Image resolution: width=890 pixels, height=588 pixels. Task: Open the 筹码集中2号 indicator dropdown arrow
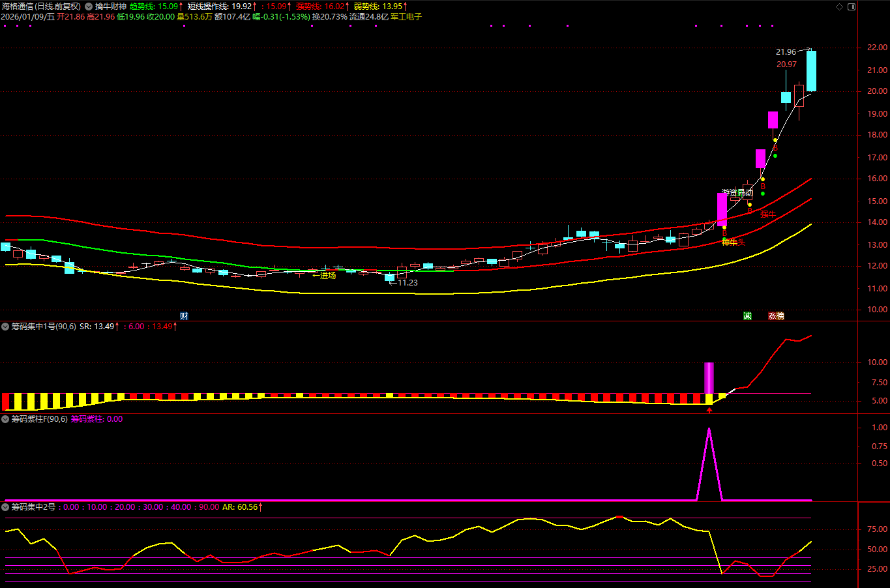click(x=5, y=507)
